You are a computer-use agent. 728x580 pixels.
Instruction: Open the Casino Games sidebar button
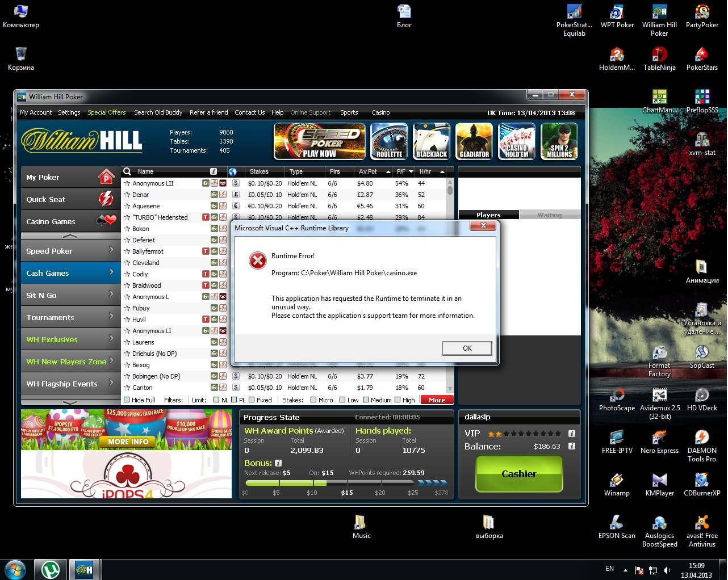tap(70, 221)
